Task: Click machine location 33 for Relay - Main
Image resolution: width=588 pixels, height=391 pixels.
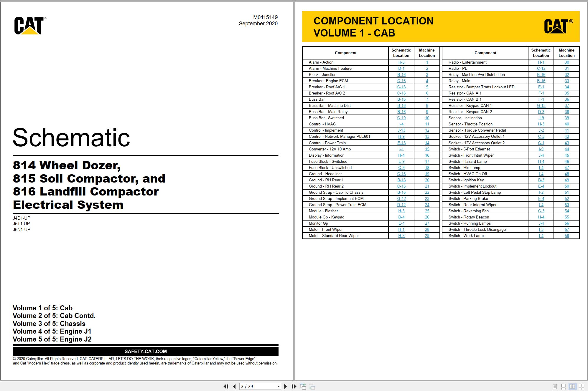Action: [566, 81]
